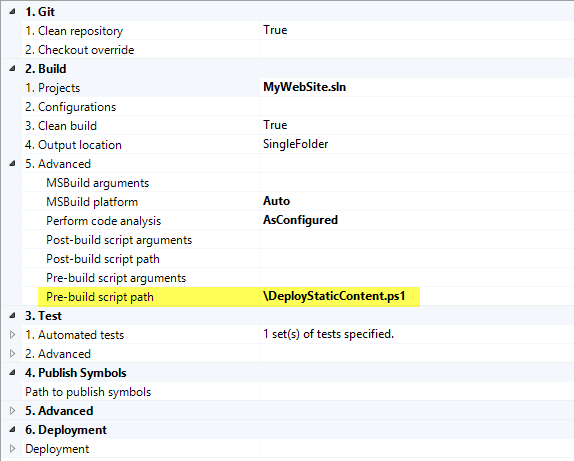The image size is (574, 461).
Task: Open the Perform code analysis AsConfigured value
Action: pyautogui.click(x=301, y=220)
